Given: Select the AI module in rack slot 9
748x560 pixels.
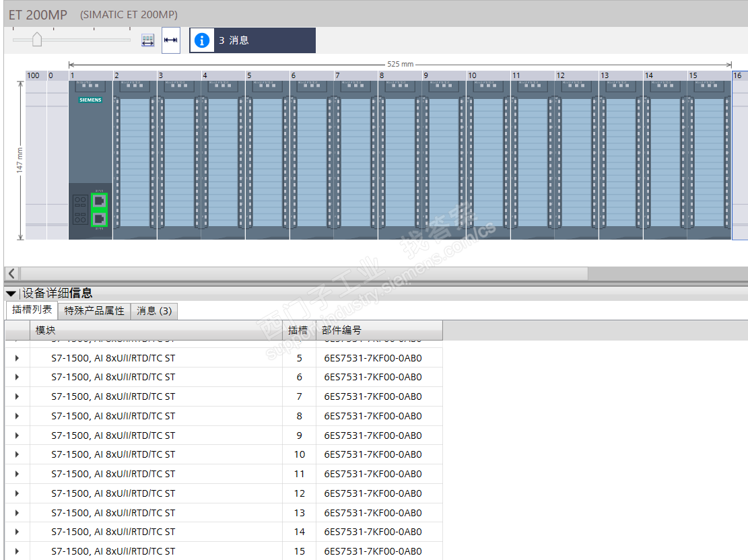Looking at the screenshot, I should [x=444, y=160].
